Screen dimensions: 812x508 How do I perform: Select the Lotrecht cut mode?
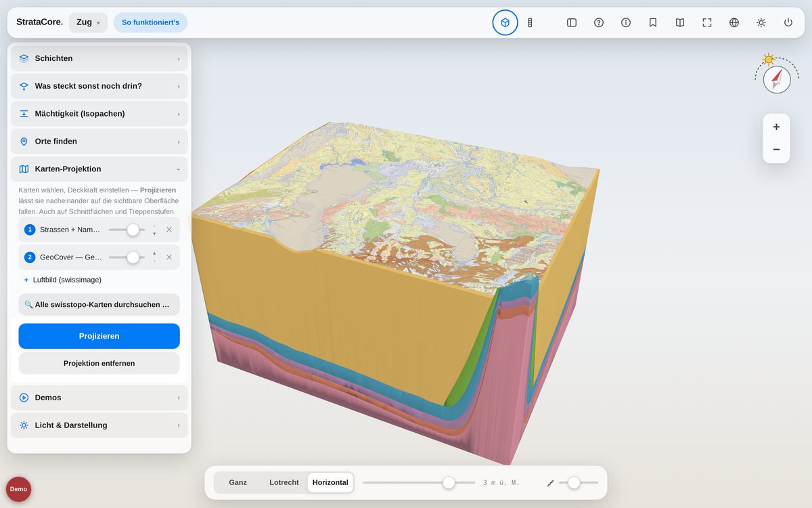click(x=284, y=483)
